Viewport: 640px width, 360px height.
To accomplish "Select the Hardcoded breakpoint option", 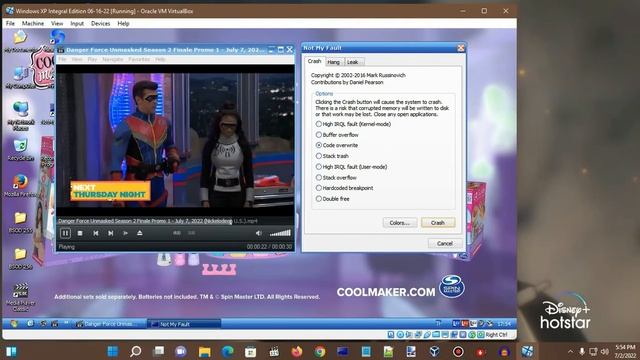I will point(344,188).
